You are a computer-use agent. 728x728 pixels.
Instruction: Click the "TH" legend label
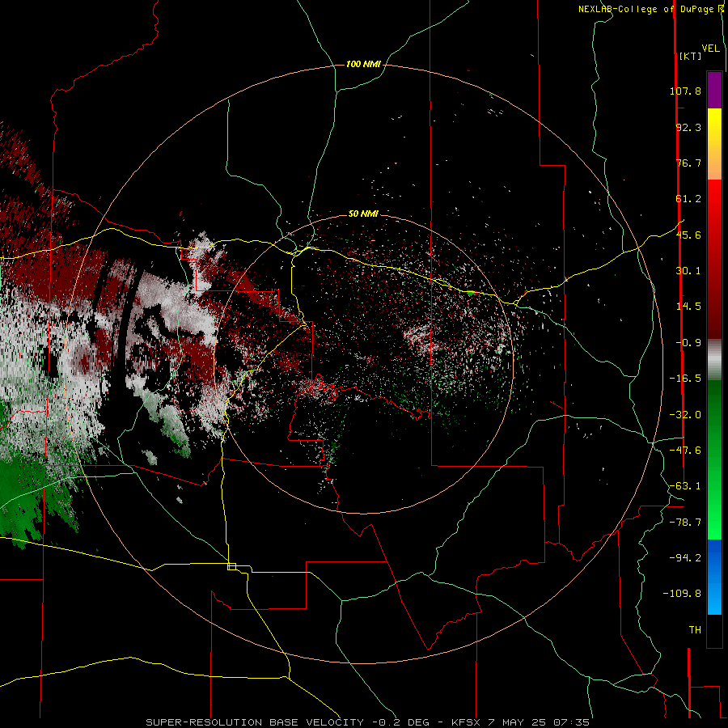pyautogui.click(x=695, y=630)
